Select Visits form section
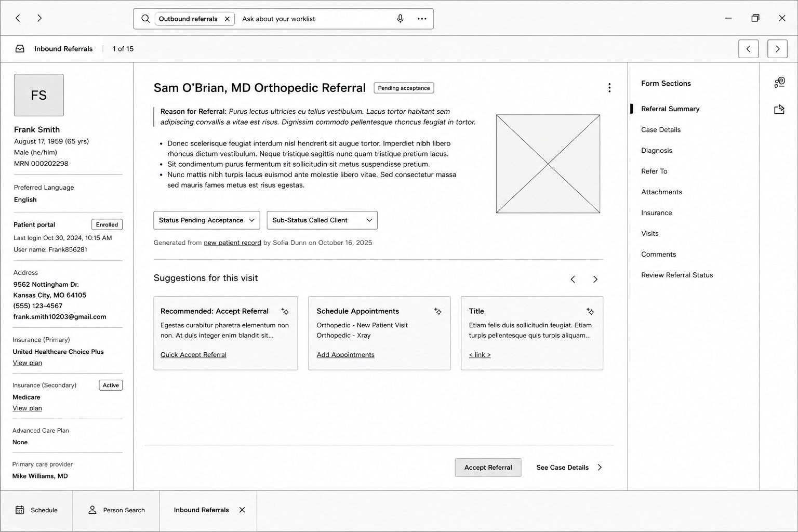 click(650, 234)
